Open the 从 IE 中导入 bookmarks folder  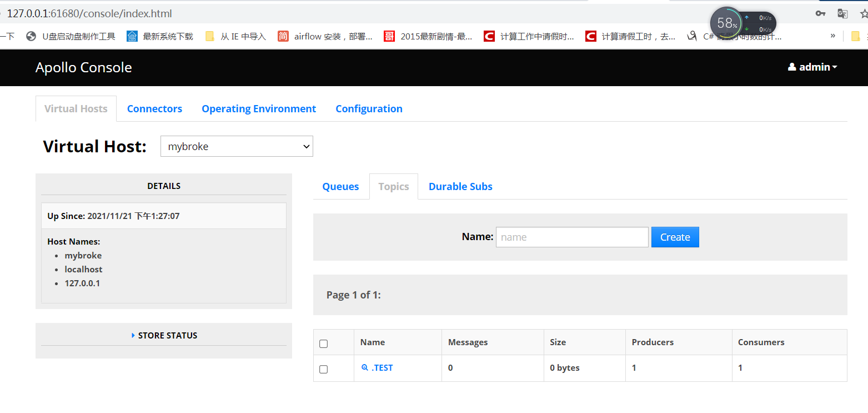click(x=235, y=37)
